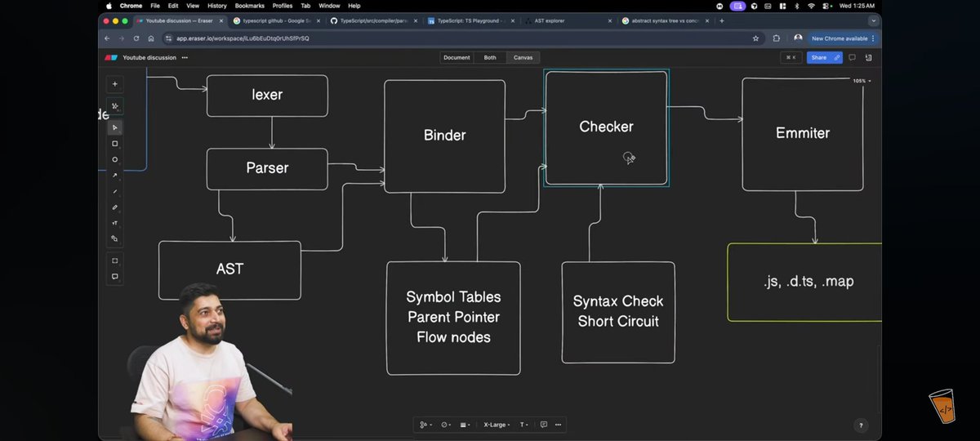
Task: Toggle the side panel icon at top right
Action: 868,58
